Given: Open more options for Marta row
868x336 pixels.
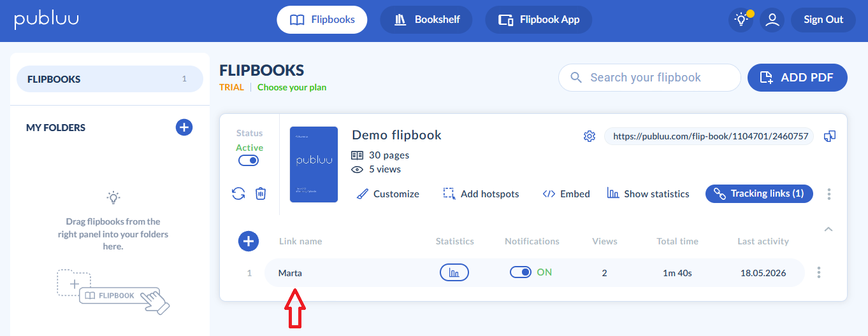Looking at the screenshot, I should 819,272.
